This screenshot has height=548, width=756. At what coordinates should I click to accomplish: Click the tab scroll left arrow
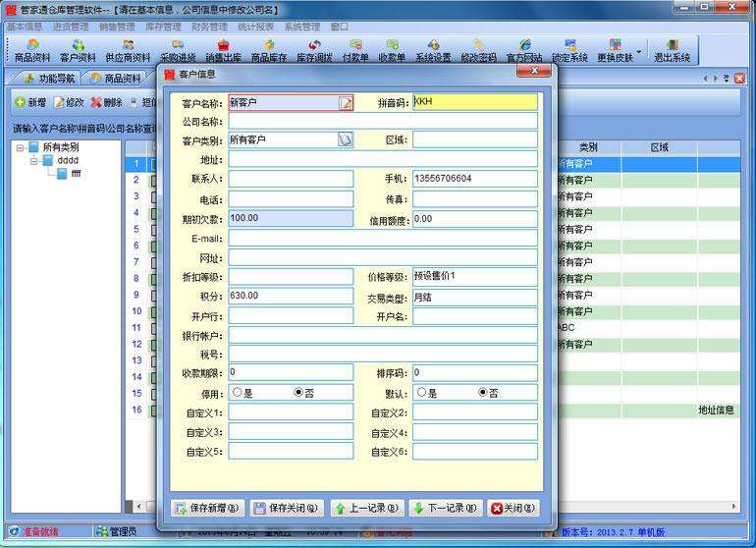(705, 79)
